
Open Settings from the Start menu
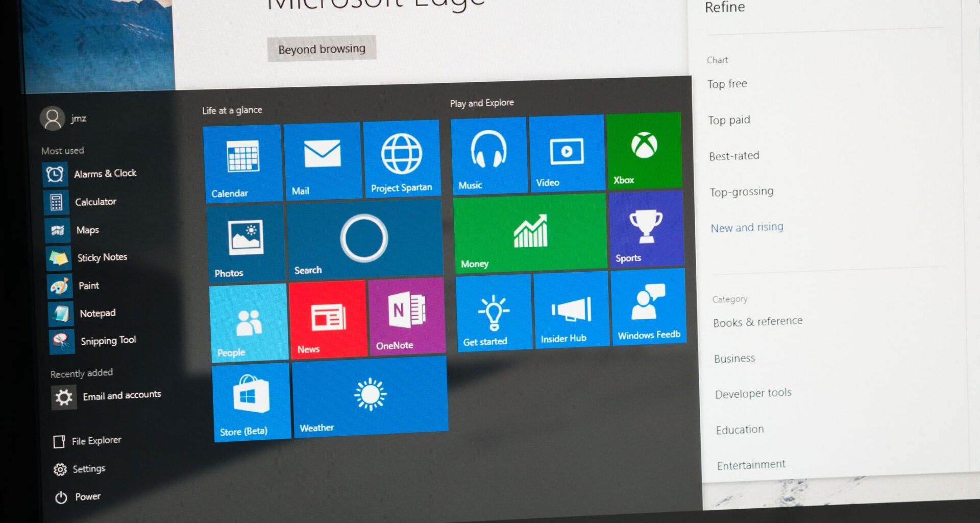(89, 468)
